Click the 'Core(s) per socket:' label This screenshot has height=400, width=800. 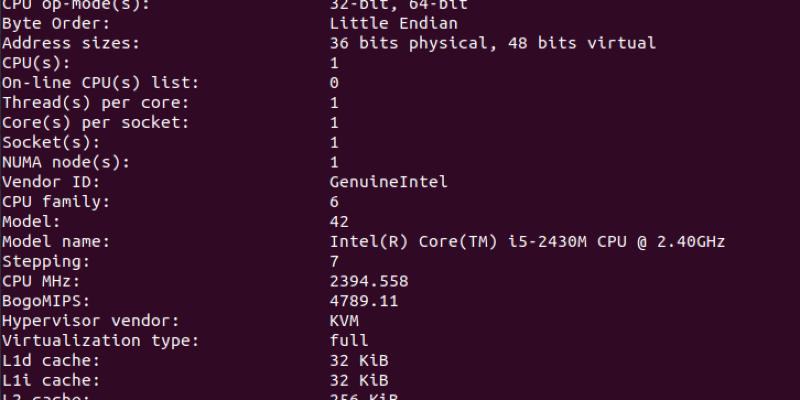[x=95, y=122]
